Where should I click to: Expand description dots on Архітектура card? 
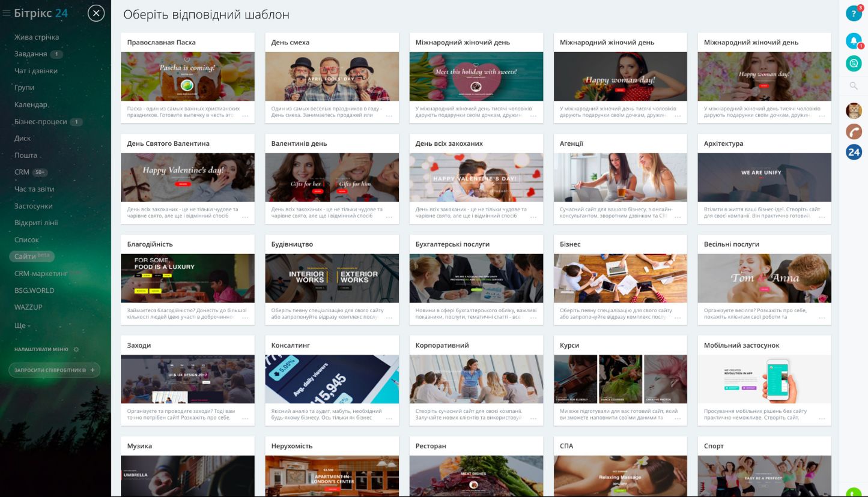[x=822, y=217]
